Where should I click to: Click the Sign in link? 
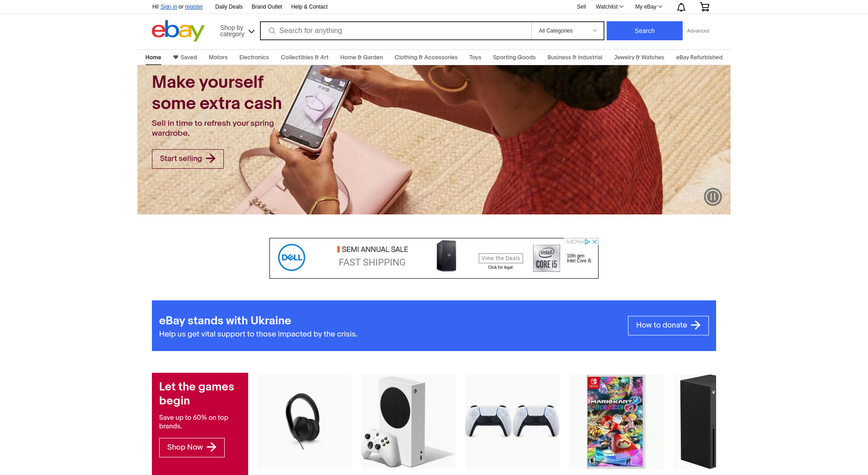(169, 7)
